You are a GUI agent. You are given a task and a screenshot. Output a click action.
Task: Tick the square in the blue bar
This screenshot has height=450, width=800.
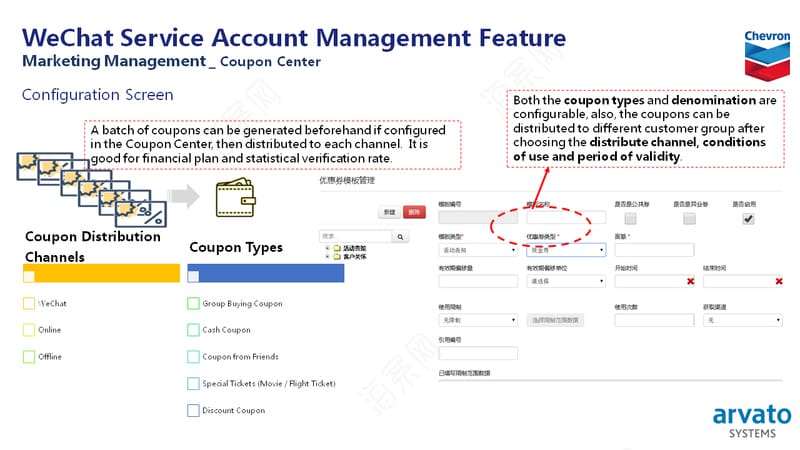(193, 276)
